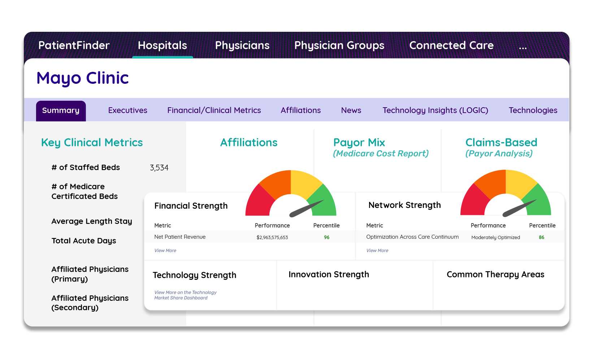This screenshot has height=364, width=598.
Task: Open the Physician Groups tab
Action: (x=339, y=45)
